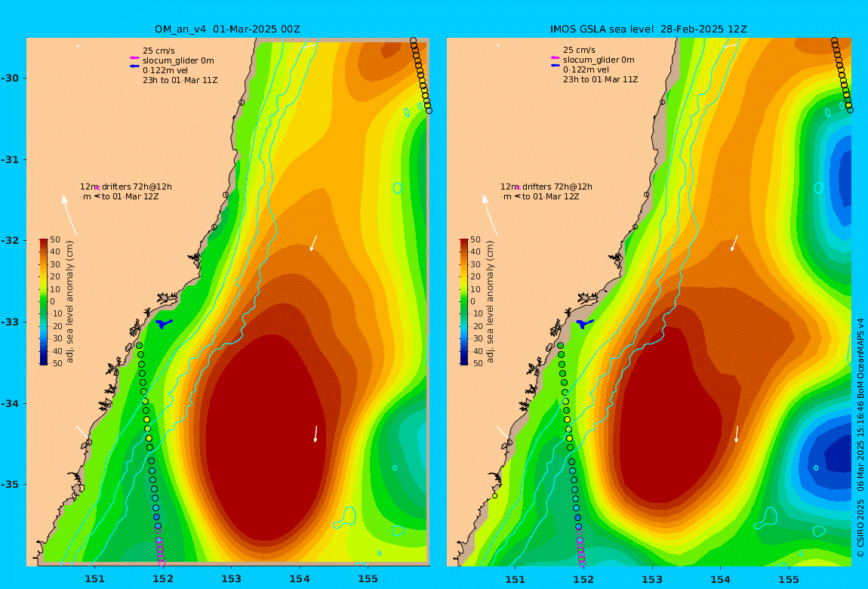Click 'slocum_glider 0m' text in right map
Screen dimensions: 868x589
pos(599,60)
